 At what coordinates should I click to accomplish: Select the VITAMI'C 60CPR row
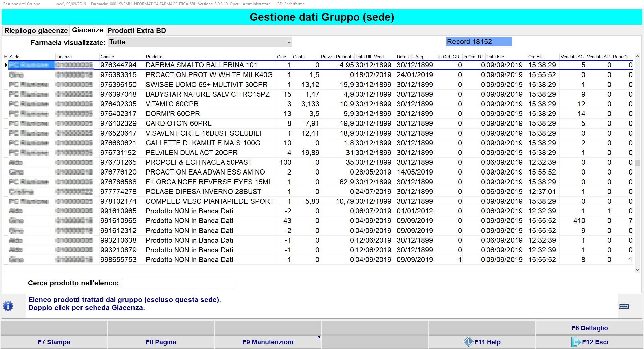172,104
